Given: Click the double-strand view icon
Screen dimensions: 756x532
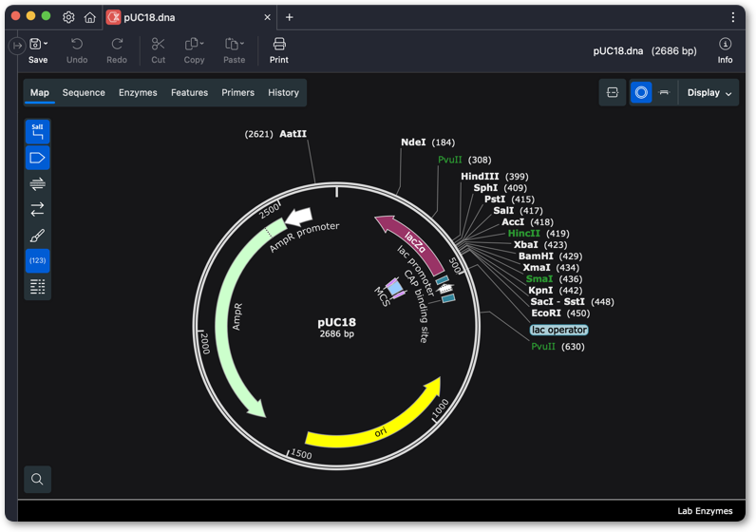Looking at the screenshot, I should point(37,183).
